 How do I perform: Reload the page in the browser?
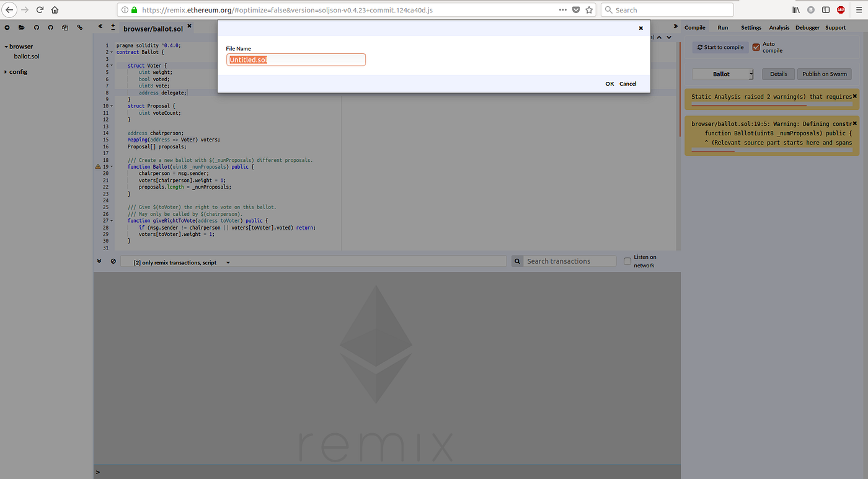click(40, 10)
